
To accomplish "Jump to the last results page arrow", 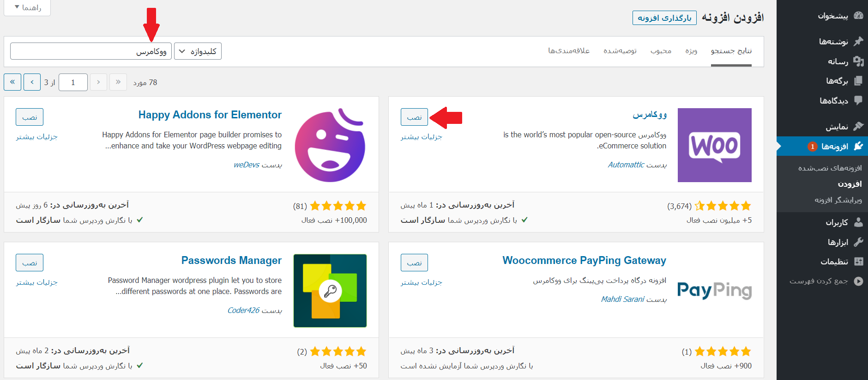I will click(x=12, y=82).
